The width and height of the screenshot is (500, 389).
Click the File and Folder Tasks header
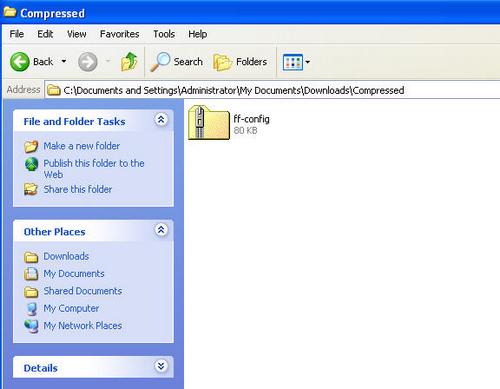click(74, 121)
